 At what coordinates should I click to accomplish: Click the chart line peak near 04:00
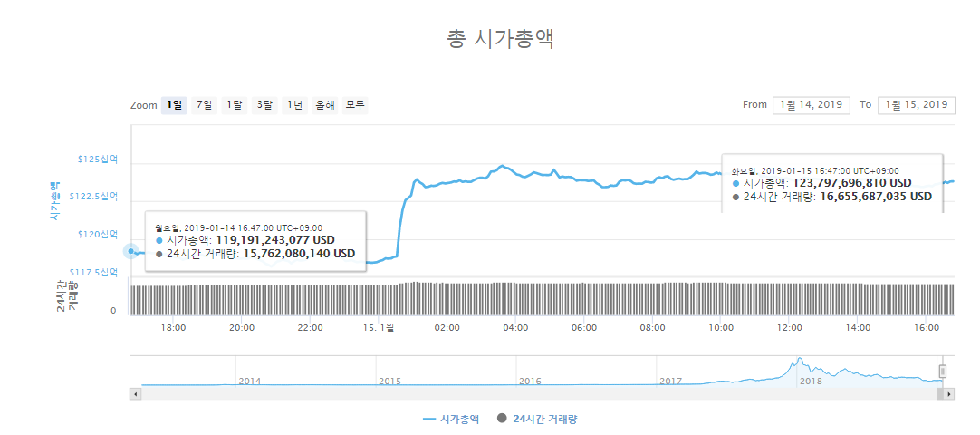(x=501, y=166)
